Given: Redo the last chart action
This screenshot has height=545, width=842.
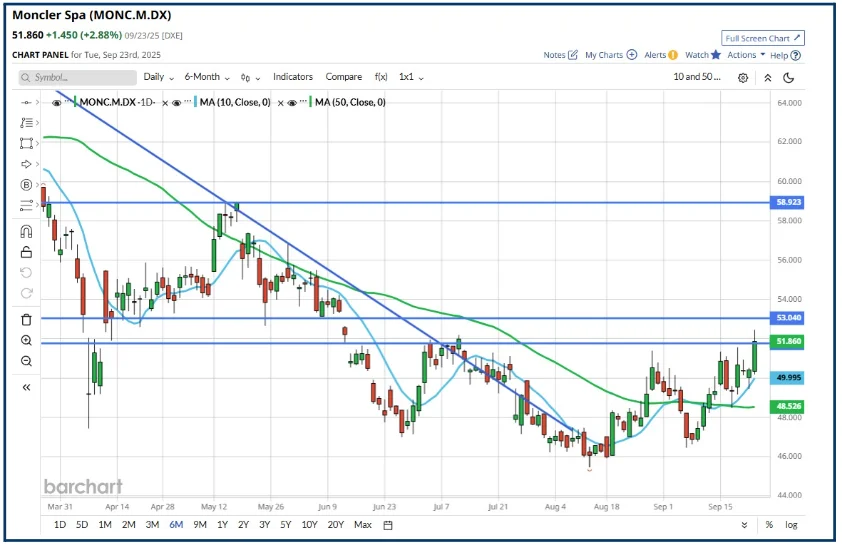Looking at the screenshot, I should (26, 293).
